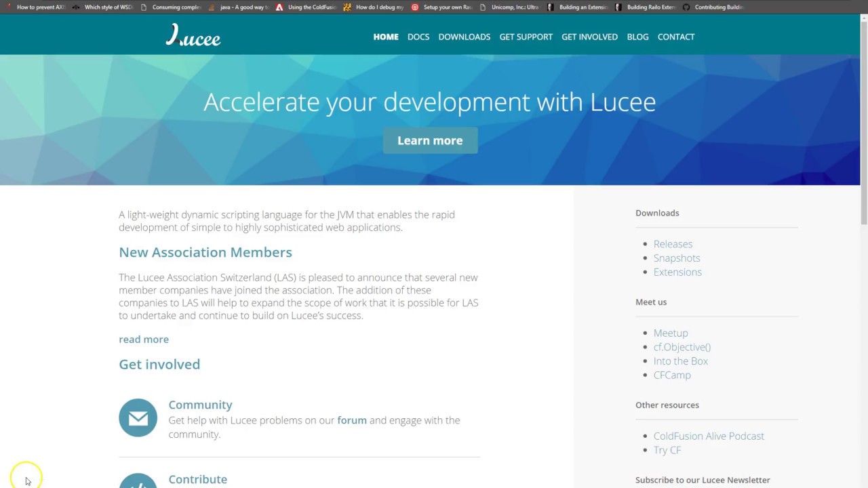
Task: Open the Releases download link
Action: [673, 244]
